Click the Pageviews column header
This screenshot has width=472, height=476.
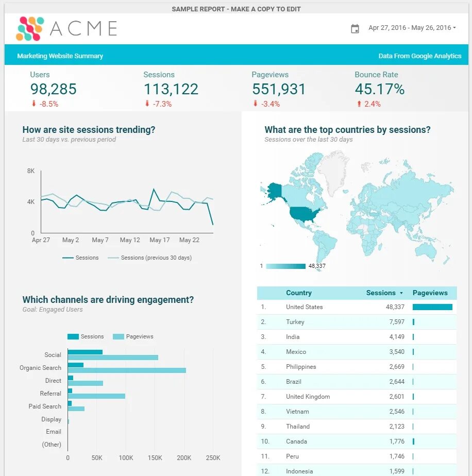pyautogui.click(x=430, y=293)
